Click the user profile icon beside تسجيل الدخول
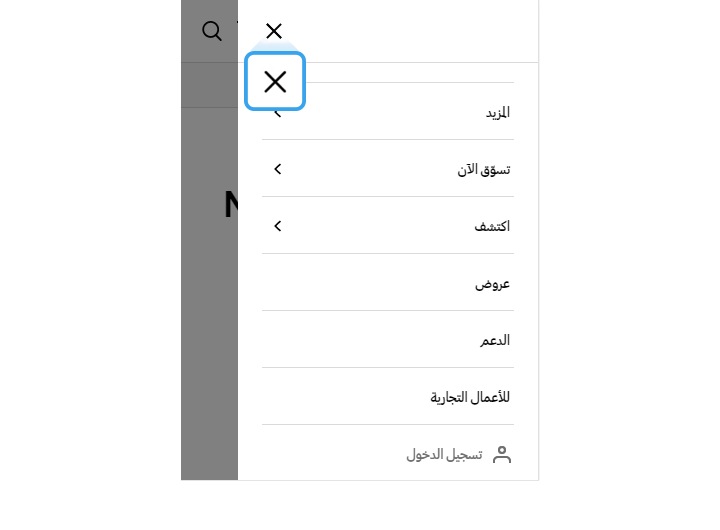Viewport: 720px width, 530px height. [502, 455]
